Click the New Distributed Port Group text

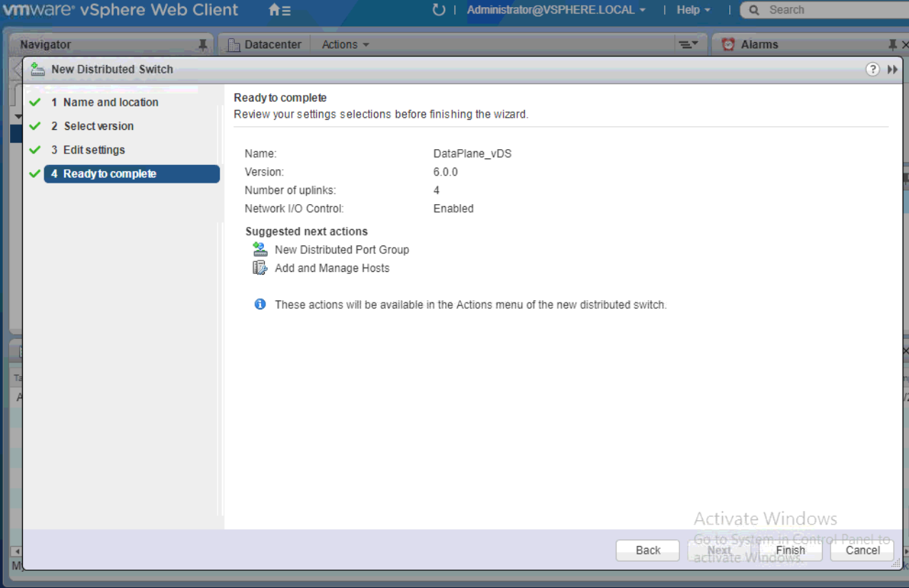point(342,250)
